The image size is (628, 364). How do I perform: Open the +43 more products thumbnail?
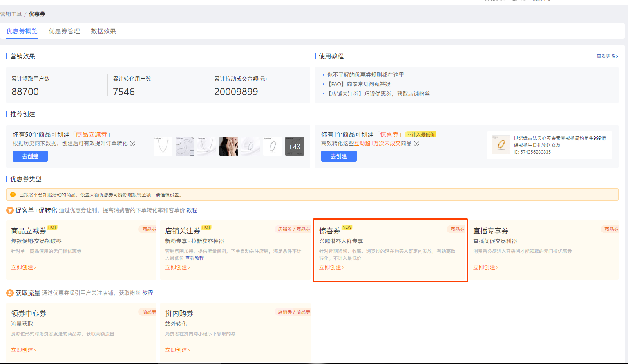294,146
